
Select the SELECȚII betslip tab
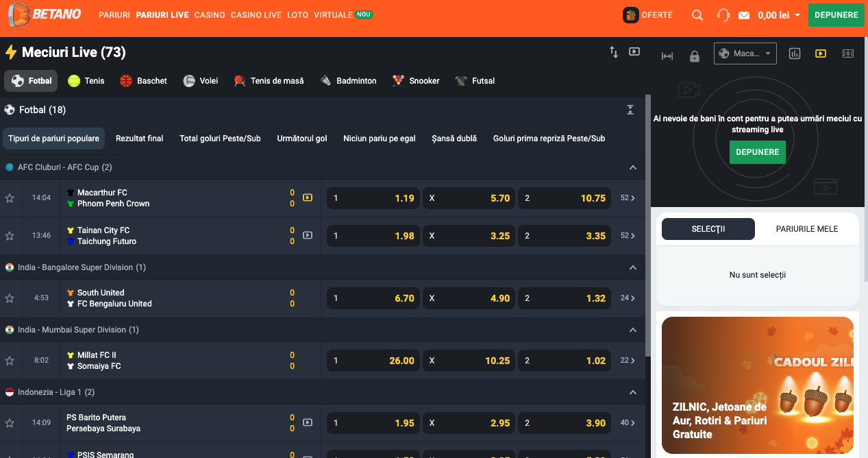(708, 229)
